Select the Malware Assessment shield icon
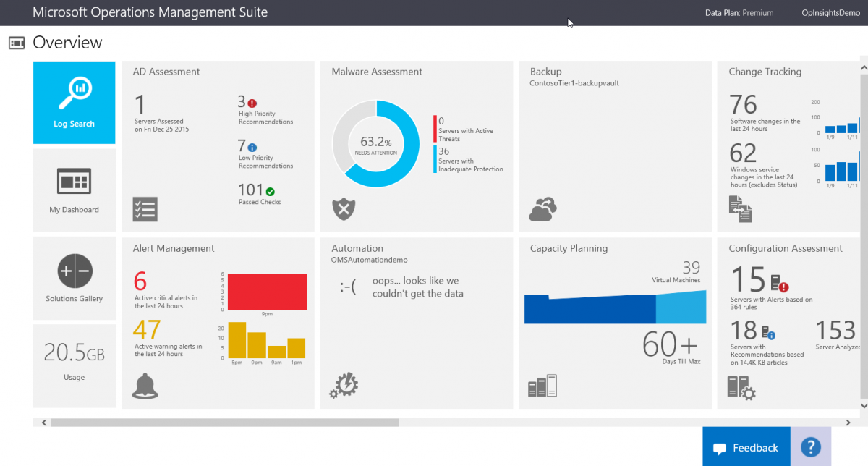 point(343,209)
